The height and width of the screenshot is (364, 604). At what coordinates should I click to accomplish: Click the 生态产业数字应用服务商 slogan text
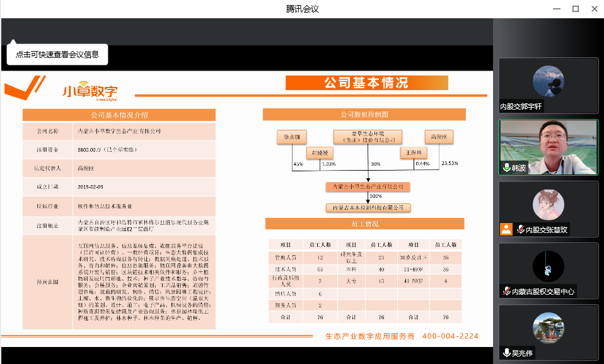370,336
